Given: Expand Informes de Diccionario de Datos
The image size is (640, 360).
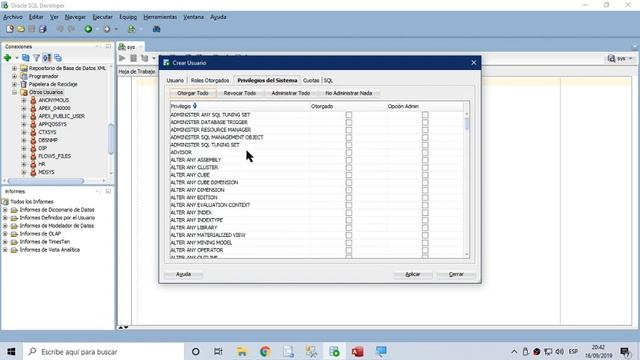Looking at the screenshot, I should 5,210.
